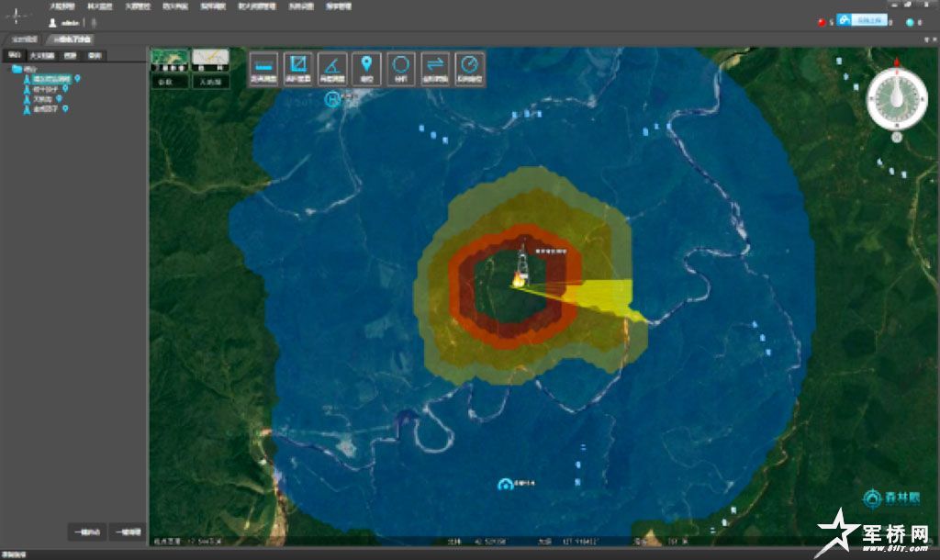The image size is (940, 560).
Task: Open the first item in top menu bar
Action: point(62,6)
